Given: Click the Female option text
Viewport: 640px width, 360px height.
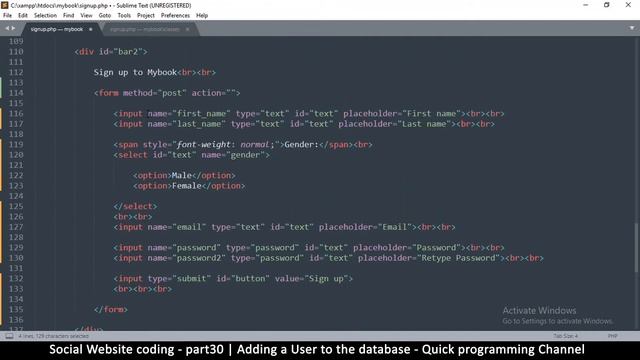Looking at the screenshot, I should pyautogui.click(x=187, y=186).
